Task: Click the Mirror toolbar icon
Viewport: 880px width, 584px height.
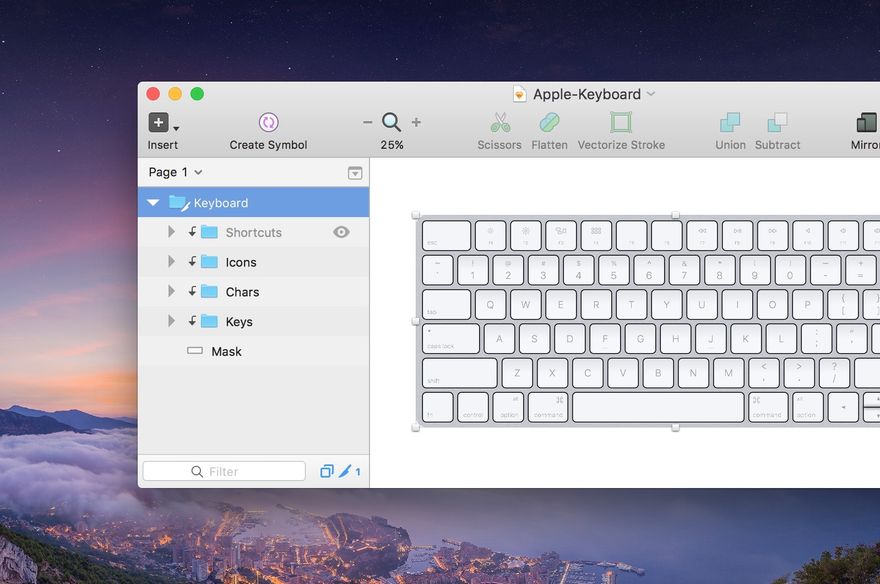Action: [x=867, y=122]
